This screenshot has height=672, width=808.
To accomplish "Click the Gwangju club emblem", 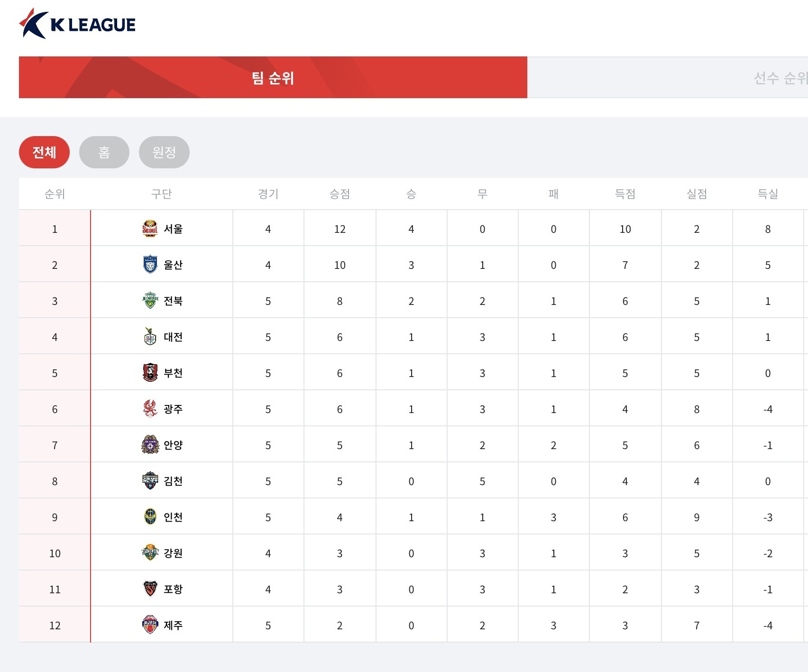I will pos(150,409).
